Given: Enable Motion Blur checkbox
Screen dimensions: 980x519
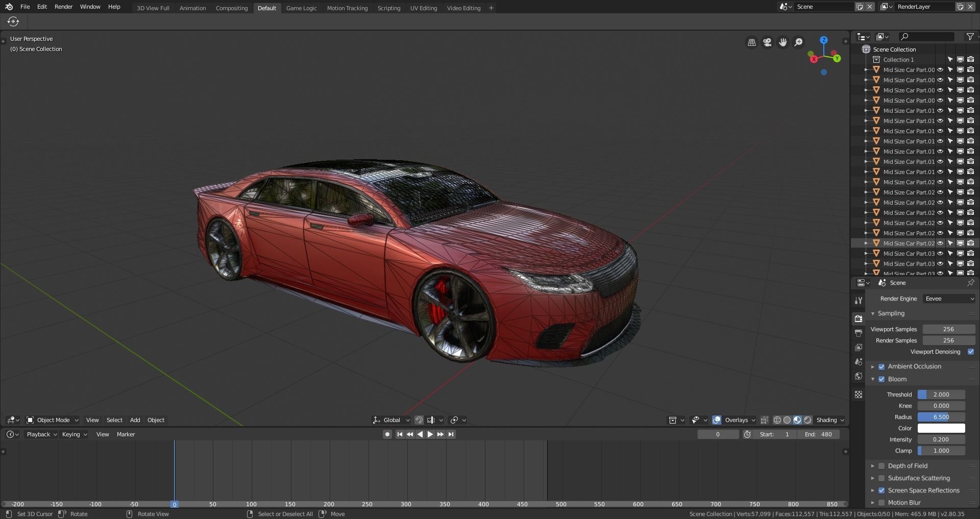Looking at the screenshot, I should pos(881,503).
